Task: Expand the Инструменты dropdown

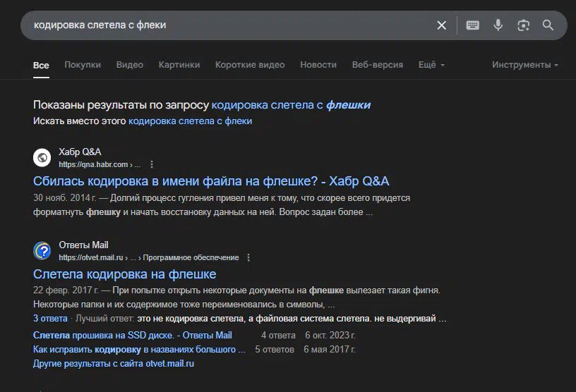Action: coord(525,65)
